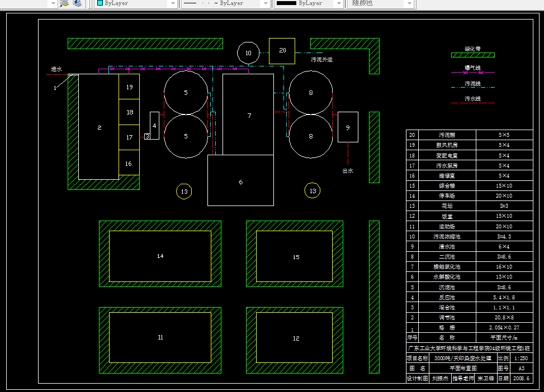
Task: Select table cell 接触氧化池
Action: 447,266
